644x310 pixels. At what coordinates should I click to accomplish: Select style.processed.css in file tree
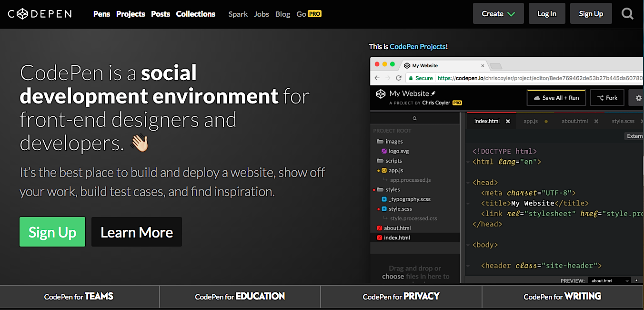click(x=413, y=218)
